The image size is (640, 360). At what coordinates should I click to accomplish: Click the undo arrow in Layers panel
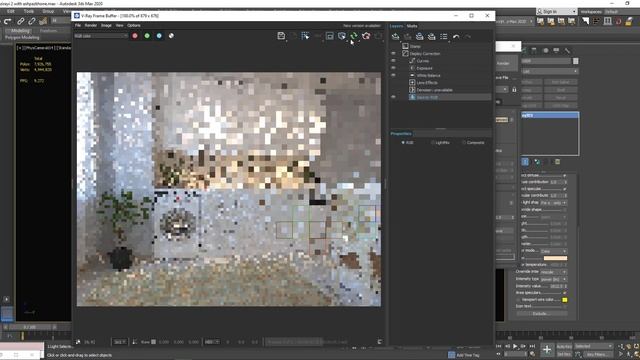[x=456, y=37]
